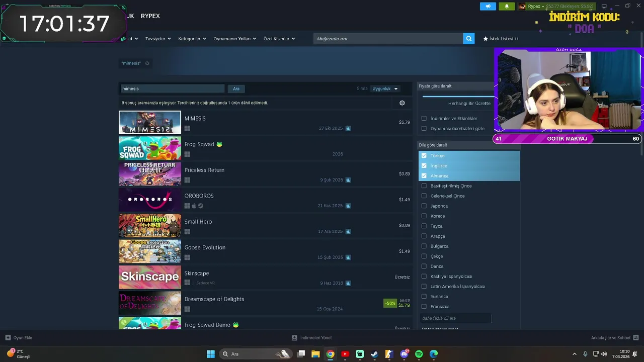Enable İndirimler ve Etkinlikler filter

[424, 119]
